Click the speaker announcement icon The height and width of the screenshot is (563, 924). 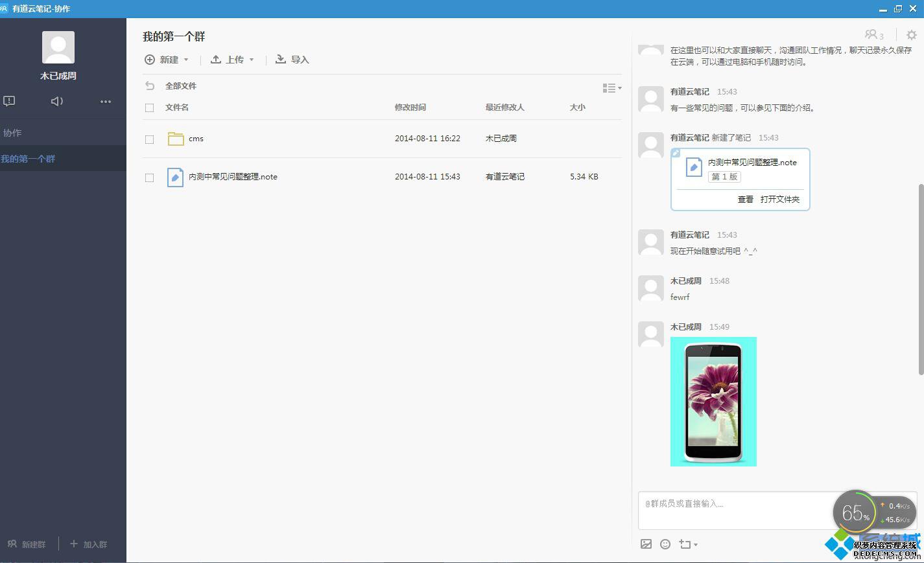coord(57,101)
